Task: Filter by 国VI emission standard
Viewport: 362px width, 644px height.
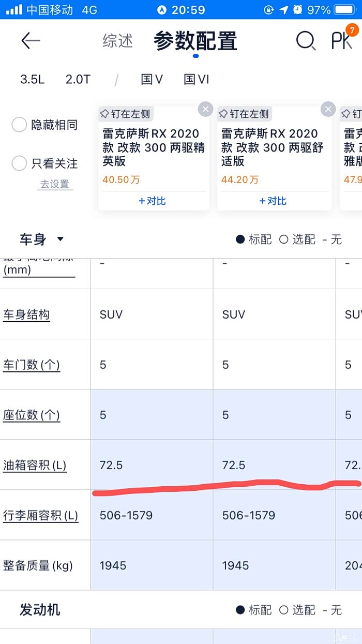Action: pyautogui.click(x=196, y=79)
